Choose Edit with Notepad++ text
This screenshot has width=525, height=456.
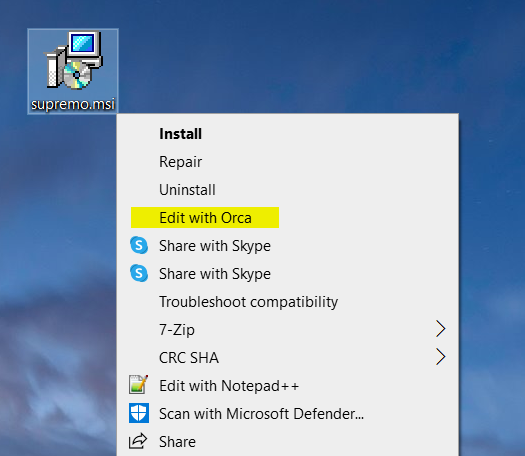pyautogui.click(x=229, y=385)
